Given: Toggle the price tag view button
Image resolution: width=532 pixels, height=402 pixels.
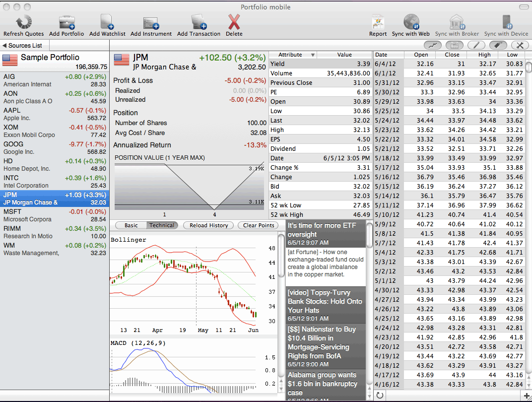Looking at the screenshot, I should point(498,45).
